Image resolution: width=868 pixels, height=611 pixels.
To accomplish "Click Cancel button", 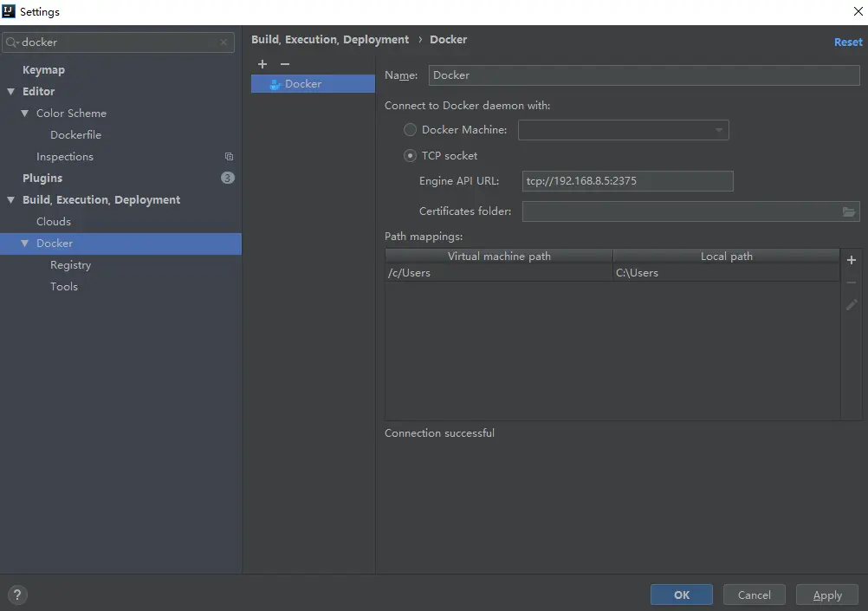I will 754,595.
